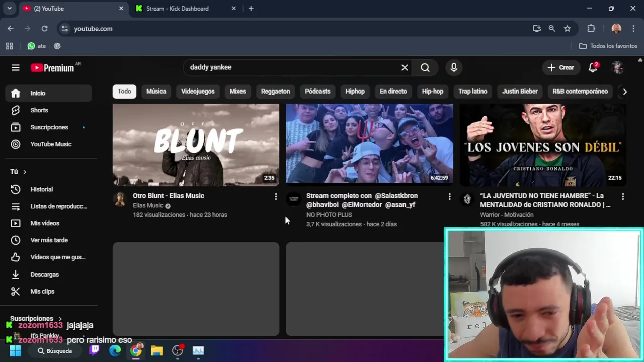Open options menu for Otro Blunt video

click(x=276, y=196)
